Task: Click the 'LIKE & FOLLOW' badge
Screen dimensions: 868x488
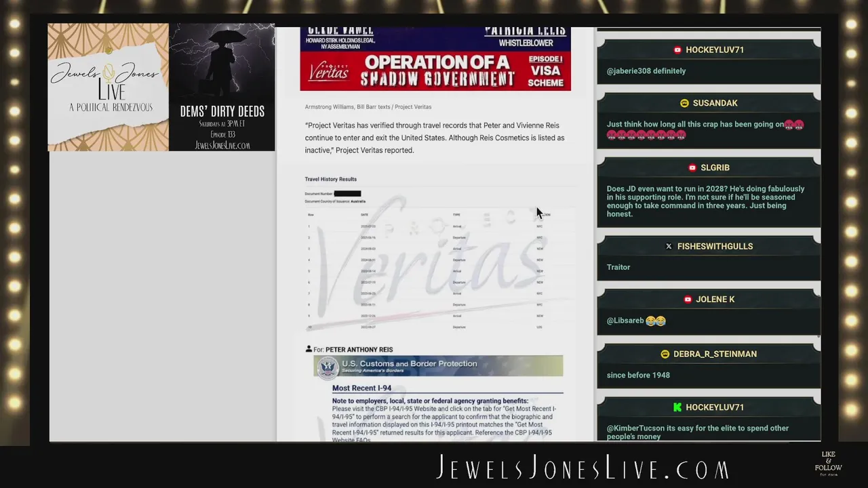Action: 828,463
